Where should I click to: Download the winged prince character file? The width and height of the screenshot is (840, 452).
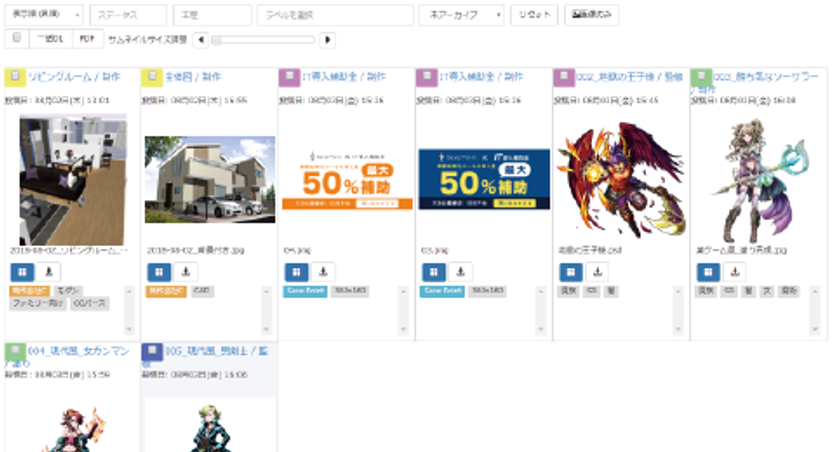(597, 272)
